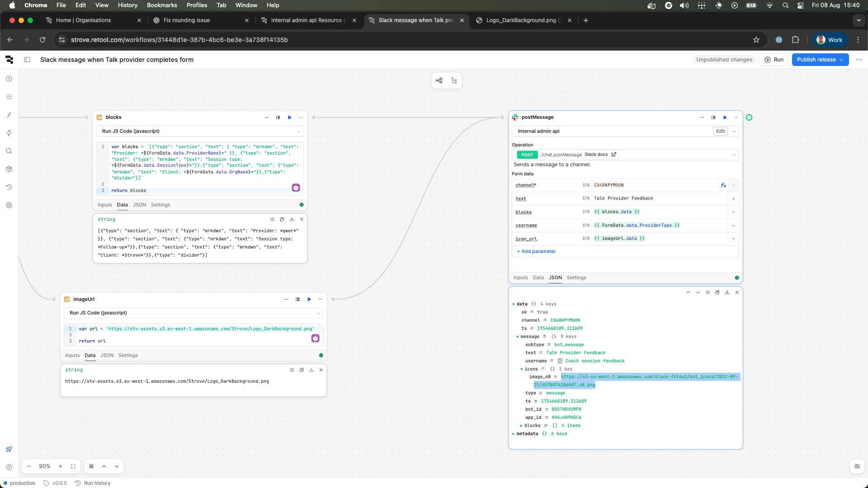Click the fx icon on channel row

click(723, 185)
